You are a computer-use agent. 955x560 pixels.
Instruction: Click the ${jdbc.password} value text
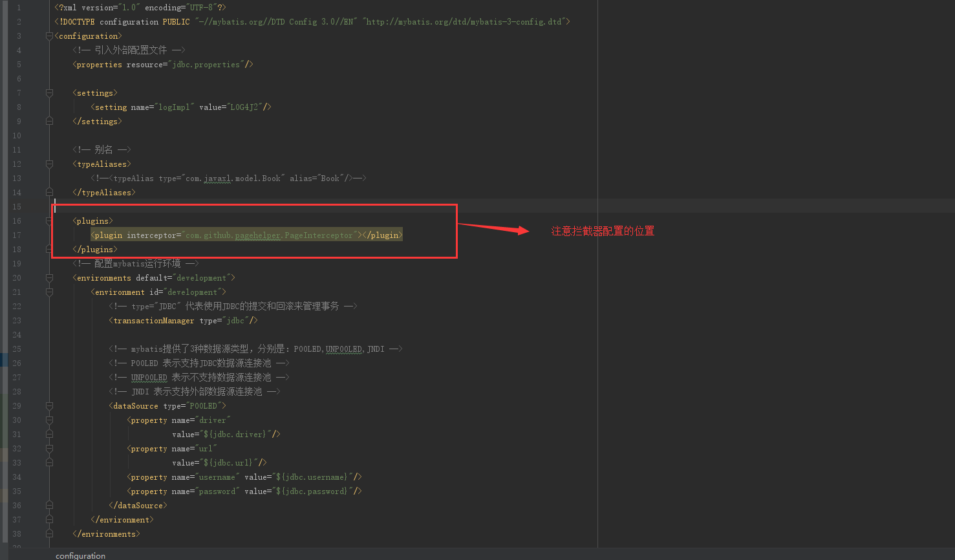click(x=312, y=491)
